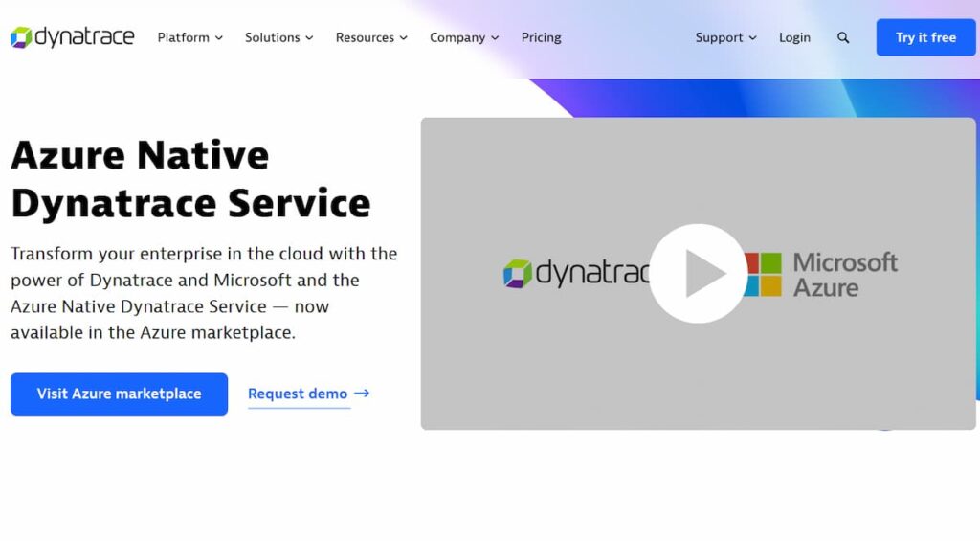Image resolution: width=980 pixels, height=541 pixels.
Task: Go to the Pricing page
Action: click(x=542, y=37)
